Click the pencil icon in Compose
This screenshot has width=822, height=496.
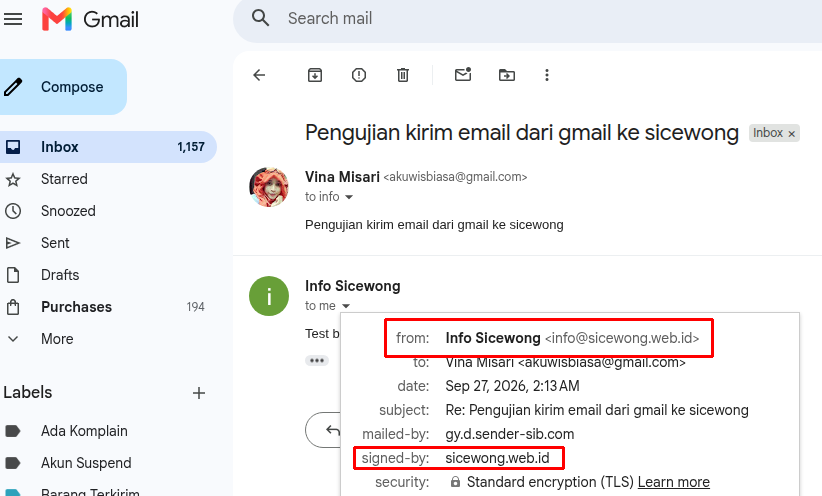click(x=14, y=87)
